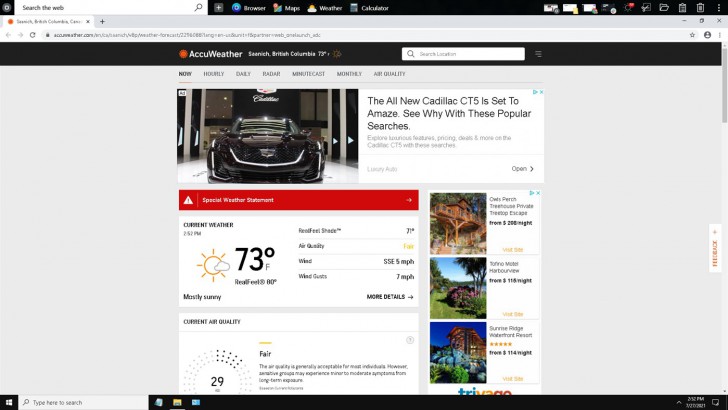
Task: Close the Cadillac banner ad
Action: click(541, 92)
